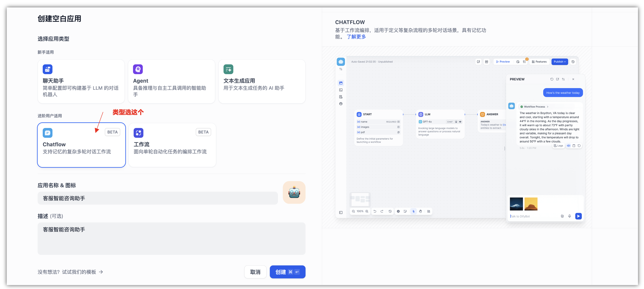The width and height of the screenshot is (644, 289).
Task: Open the 了解更多 link
Action: coord(356,36)
